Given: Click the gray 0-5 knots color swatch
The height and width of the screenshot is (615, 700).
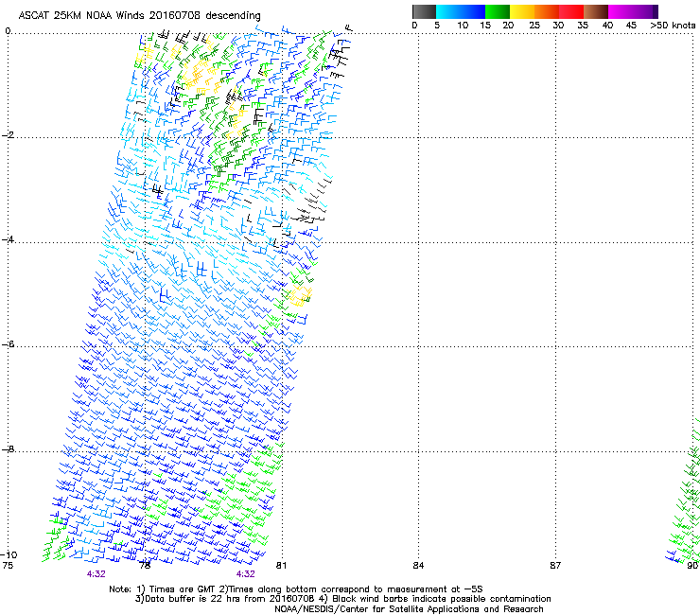Looking at the screenshot, I should tap(424, 11).
